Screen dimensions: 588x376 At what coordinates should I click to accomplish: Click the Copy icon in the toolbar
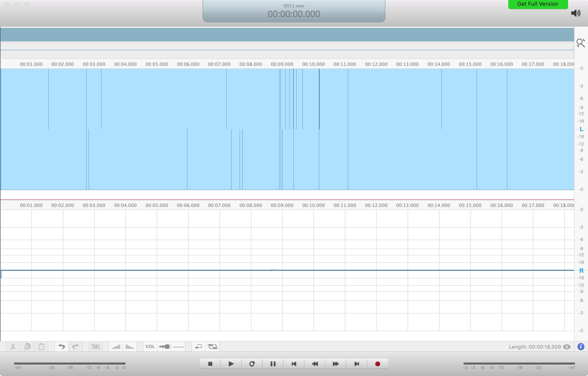tap(27, 347)
